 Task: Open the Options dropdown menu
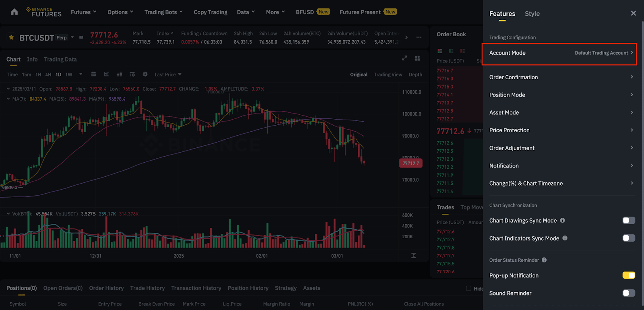[120, 12]
